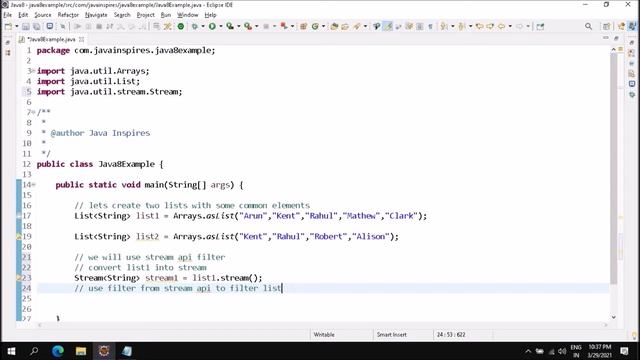The width and height of the screenshot is (640, 360).
Task: Expand the Coverage dropdown arrow
Action: [239, 27]
